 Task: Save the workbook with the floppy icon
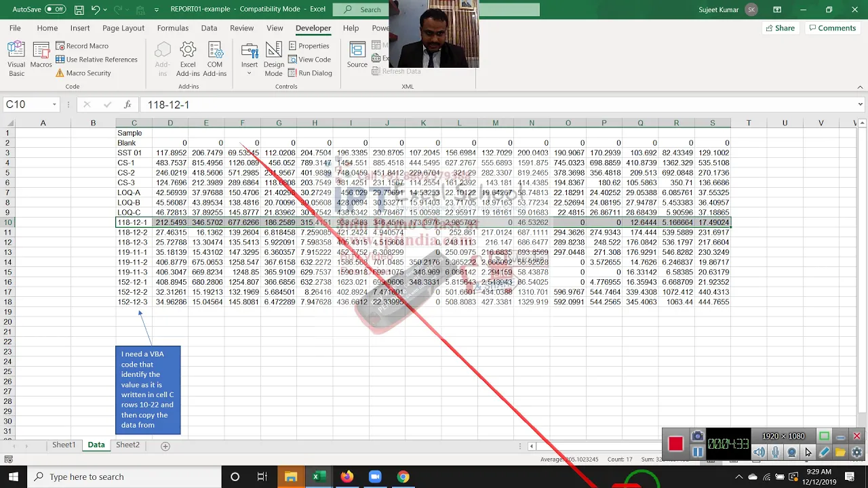[79, 9]
